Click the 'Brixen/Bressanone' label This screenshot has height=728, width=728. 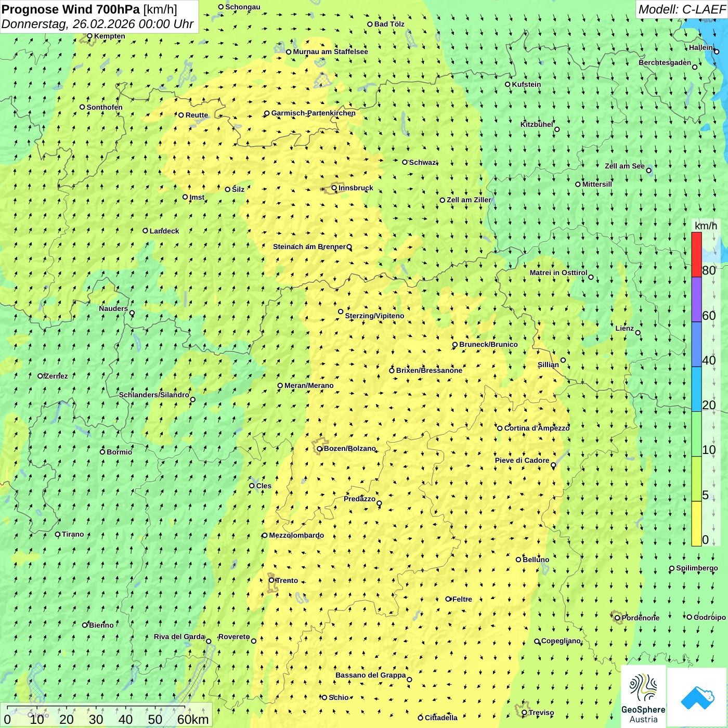pos(429,370)
